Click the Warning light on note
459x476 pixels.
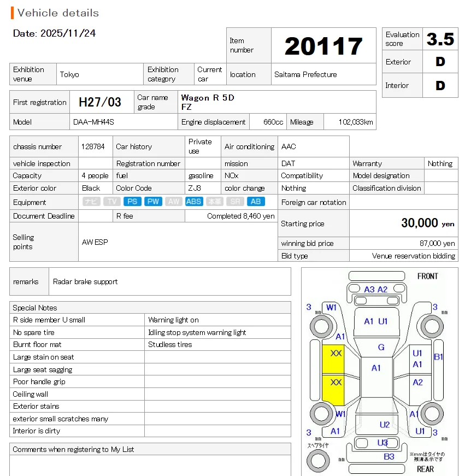click(x=173, y=320)
